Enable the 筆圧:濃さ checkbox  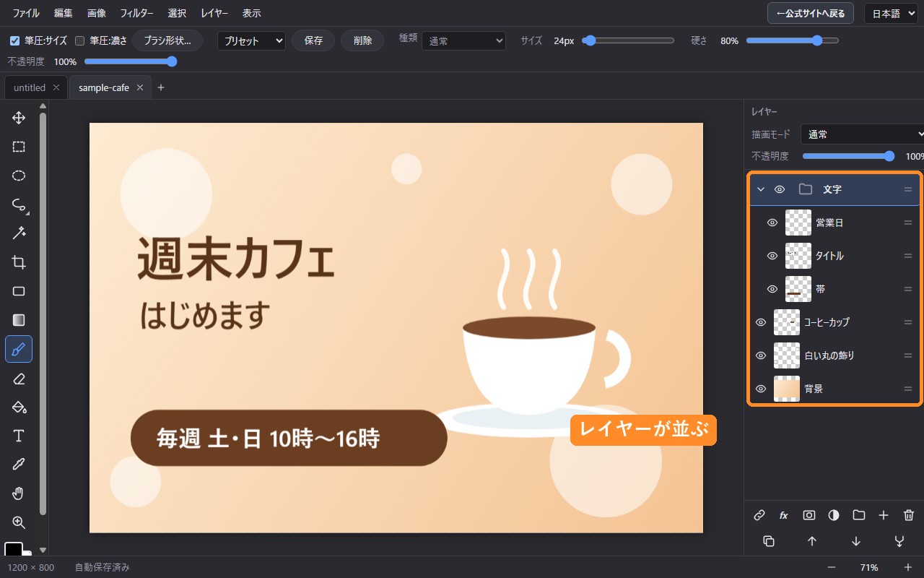pyautogui.click(x=80, y=40)
